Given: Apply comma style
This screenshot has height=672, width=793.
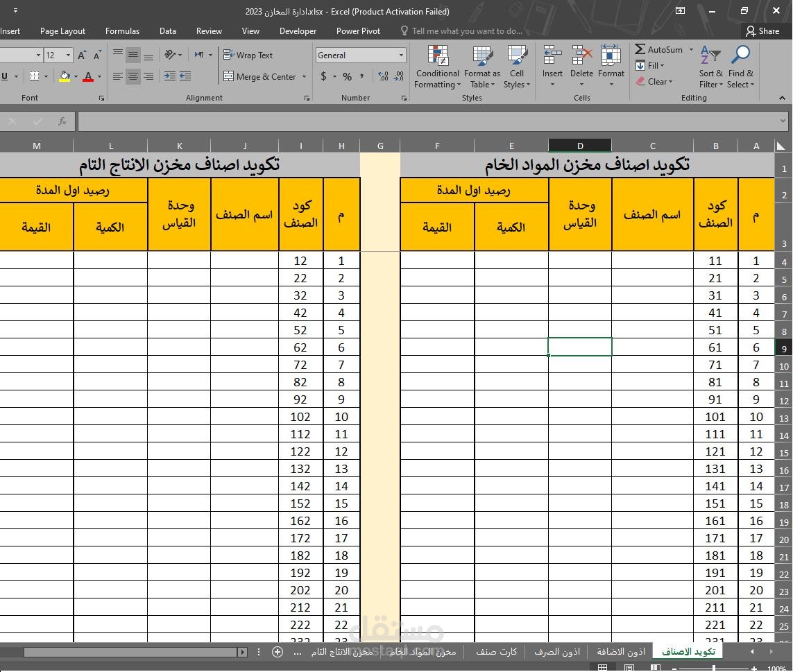Looking at the screenshot, I should click(361, 76).
